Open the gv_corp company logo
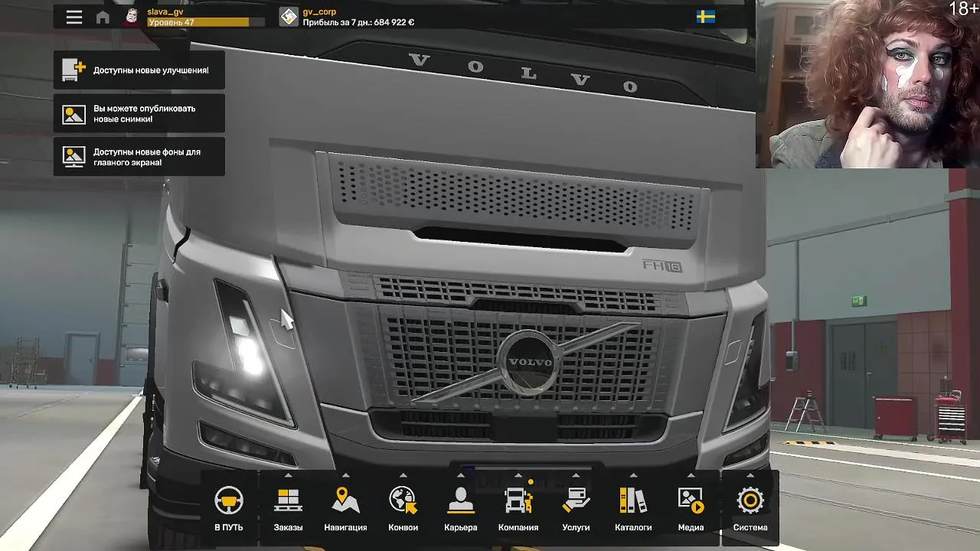The height and width of the screenshot is (551, 980). tap(289, 16)
